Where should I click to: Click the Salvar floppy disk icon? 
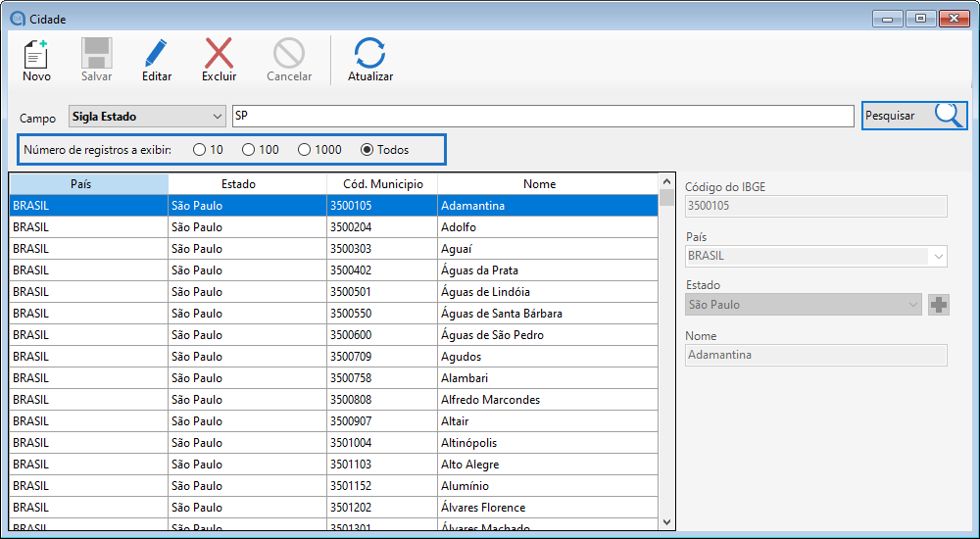point(96,53)
